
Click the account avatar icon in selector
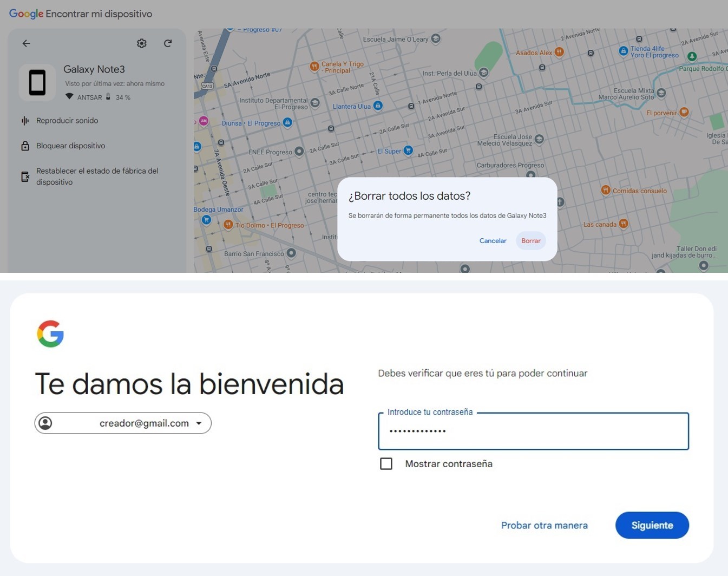pos(45,423)
